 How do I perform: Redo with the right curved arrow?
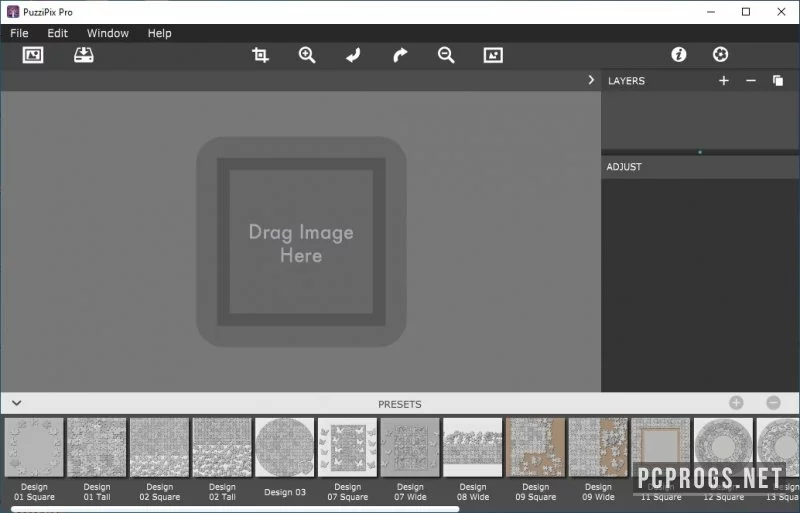coord(400,55)
